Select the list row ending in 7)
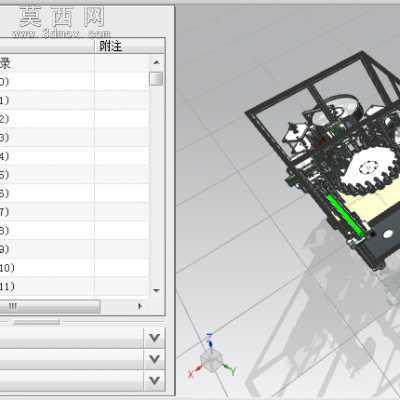Viewport: 400px width, 400px height. pyautogui.click(x=74, y=212)
